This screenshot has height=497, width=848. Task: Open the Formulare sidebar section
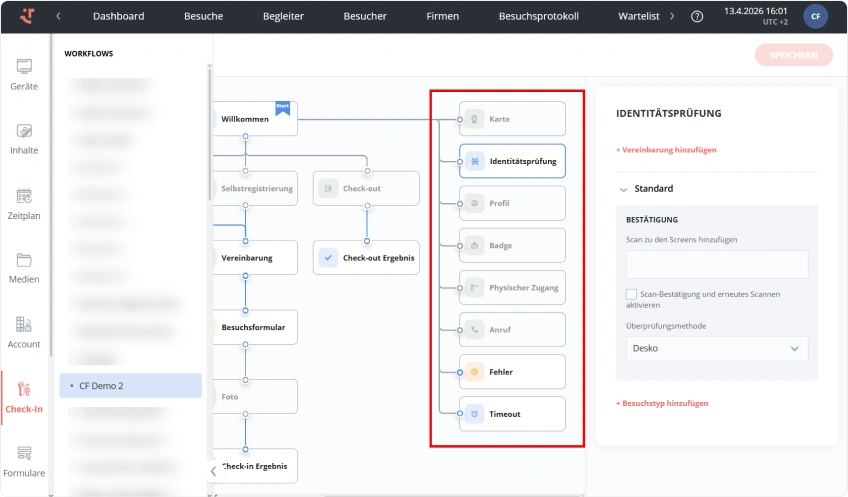pyautogui.click(x=24, y=462)
